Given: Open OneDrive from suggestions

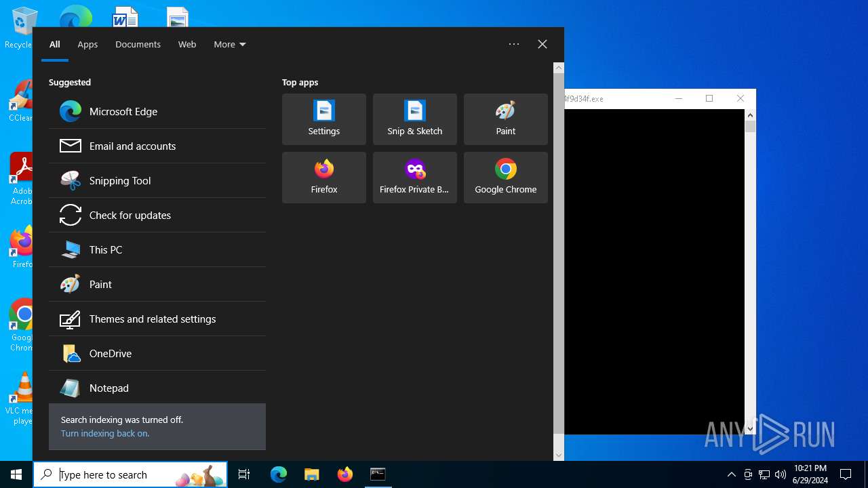Looking at the screenshot, I should click(x=157, y=353).
